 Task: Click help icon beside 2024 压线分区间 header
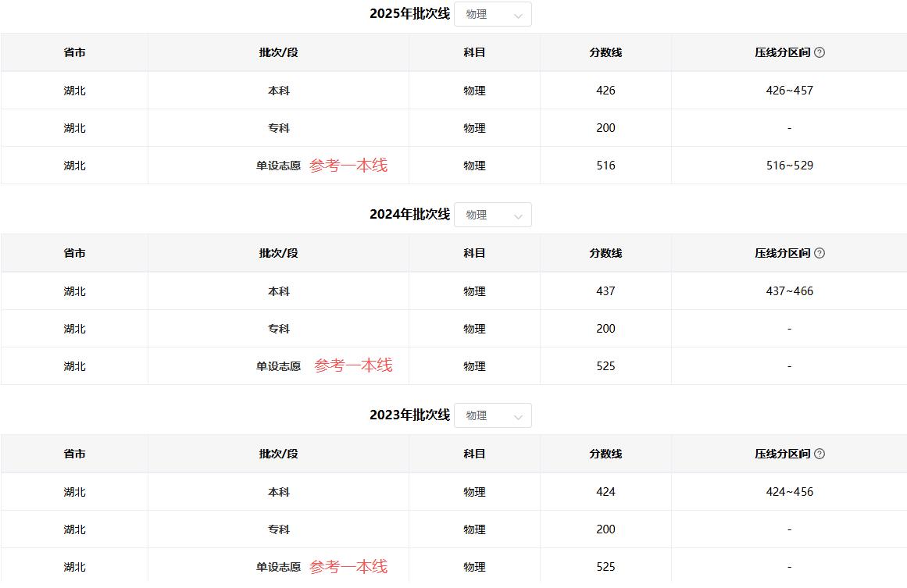coord(819,253)
